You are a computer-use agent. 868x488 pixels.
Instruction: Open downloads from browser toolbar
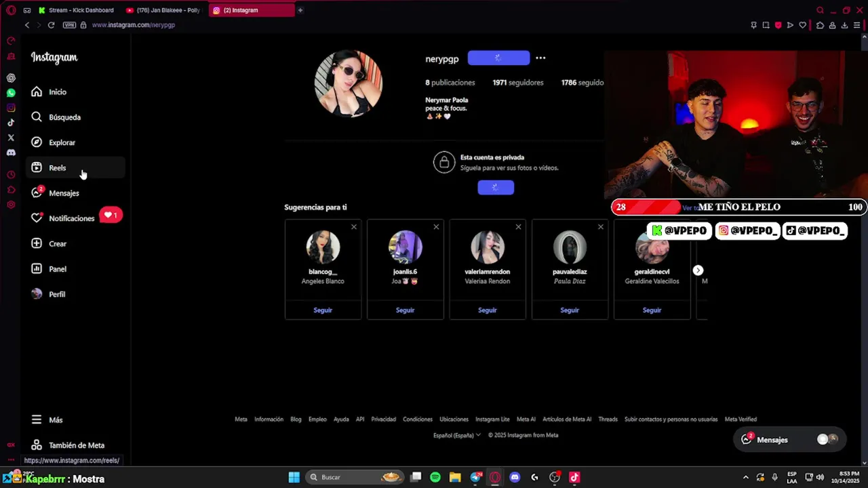point(845,25)
